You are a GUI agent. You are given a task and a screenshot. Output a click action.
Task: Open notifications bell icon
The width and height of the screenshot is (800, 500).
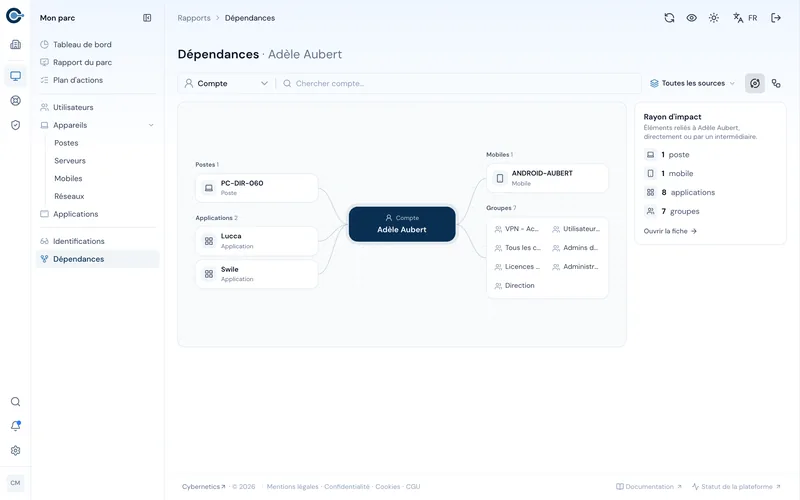(15, 426)
